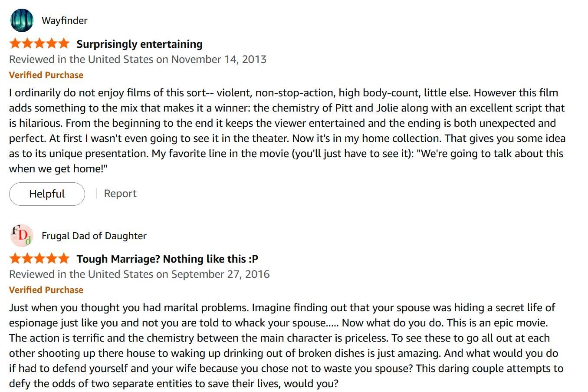
Task: Click Frugal Dad's review text about marital problems
Action: coord(286,346)
